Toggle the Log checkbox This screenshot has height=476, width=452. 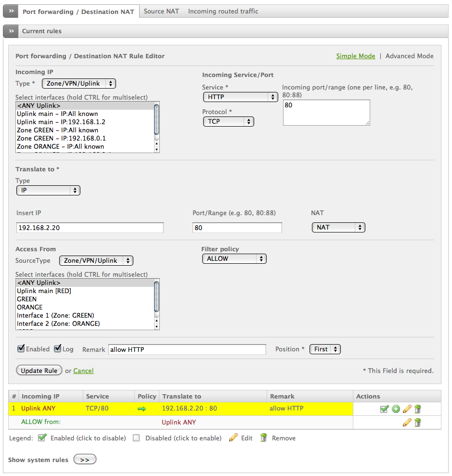[58, 348]
